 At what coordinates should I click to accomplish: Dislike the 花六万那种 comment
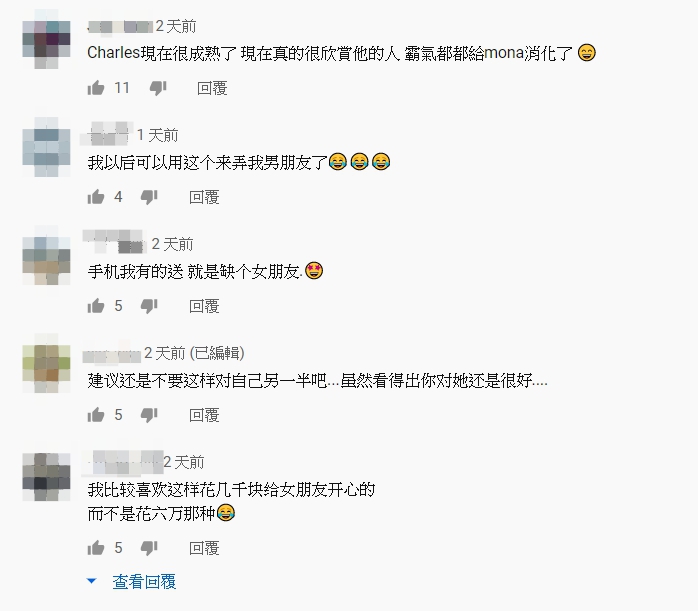[x=149, y=548]
